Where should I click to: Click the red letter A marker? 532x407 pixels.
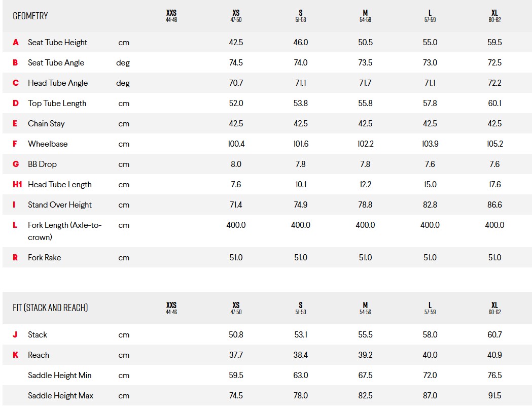coord(16,43)
